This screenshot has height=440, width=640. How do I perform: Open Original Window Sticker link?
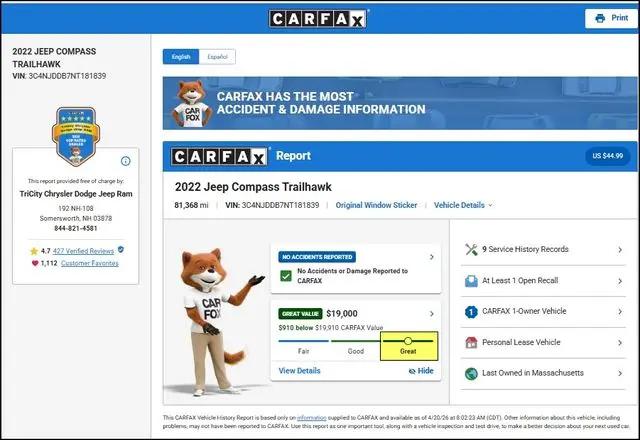pyautogui.click(x=376, y=205)
